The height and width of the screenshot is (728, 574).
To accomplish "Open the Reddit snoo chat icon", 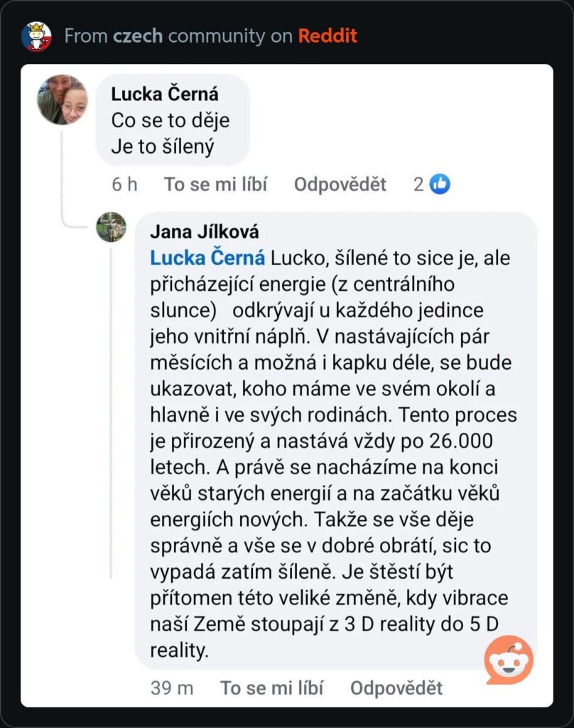I will (x=509, y=660).
